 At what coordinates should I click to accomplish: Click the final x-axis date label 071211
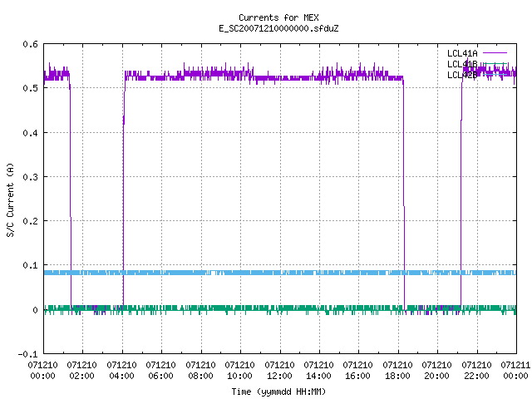pyautogui.click(x=515, y=365)
